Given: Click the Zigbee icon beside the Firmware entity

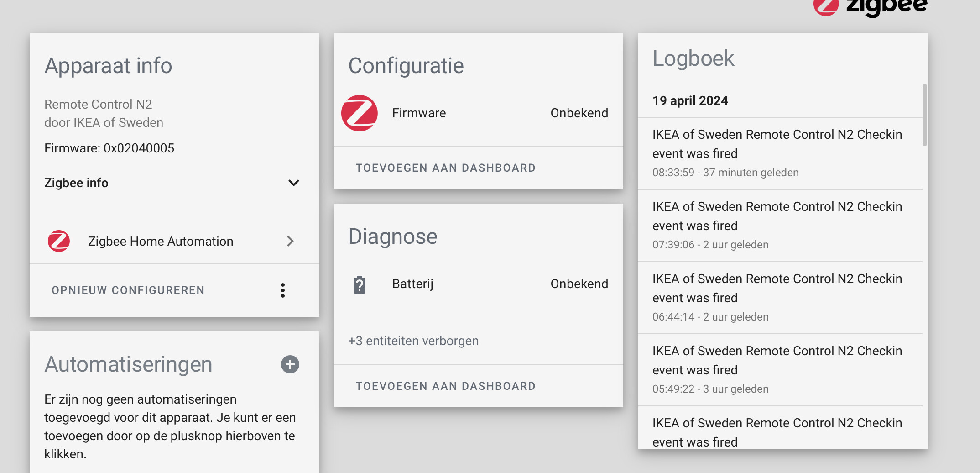Looking at the screenshot, I should click(360, 113).
